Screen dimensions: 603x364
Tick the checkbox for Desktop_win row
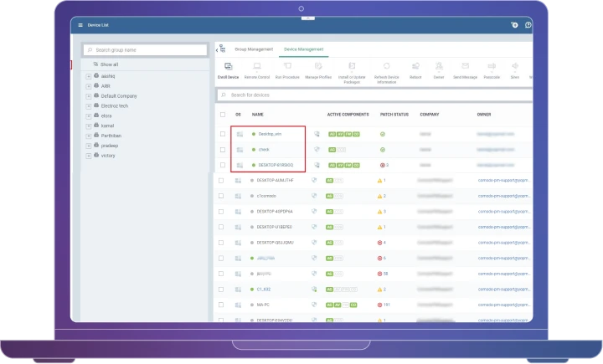pyautogui.click(x=222, y=134)
